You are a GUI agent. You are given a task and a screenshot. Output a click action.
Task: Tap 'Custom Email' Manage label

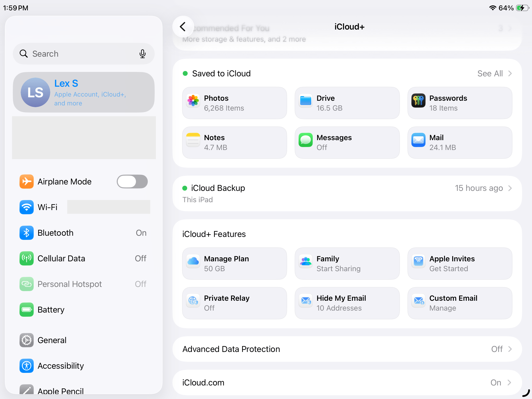coord(453,303)
